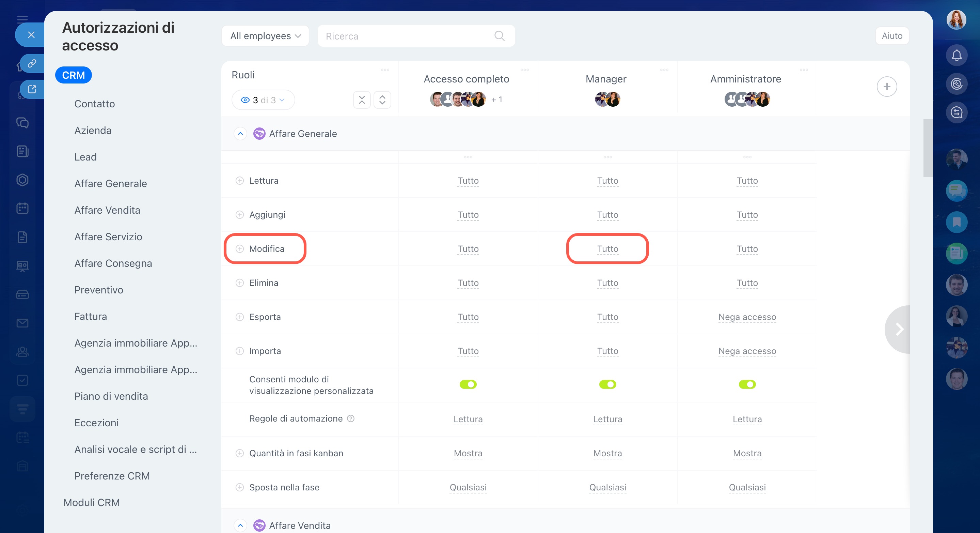Click the expand-all sort arrows icon

pos(382,100)
